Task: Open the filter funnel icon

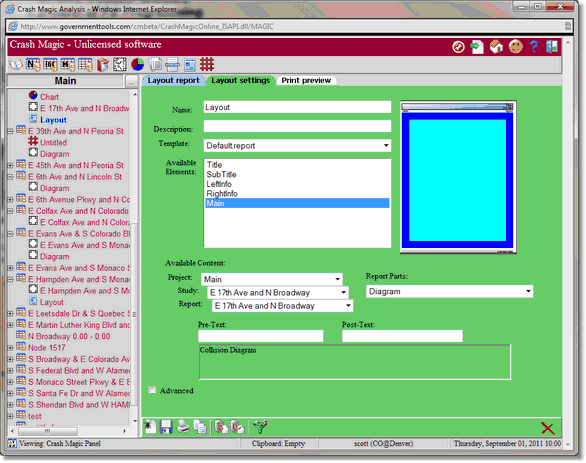Action: (x=260, y=427)
